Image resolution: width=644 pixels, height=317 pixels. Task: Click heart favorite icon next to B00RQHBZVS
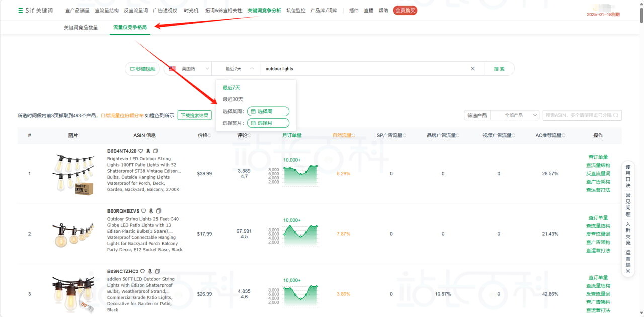pos(143,211)
